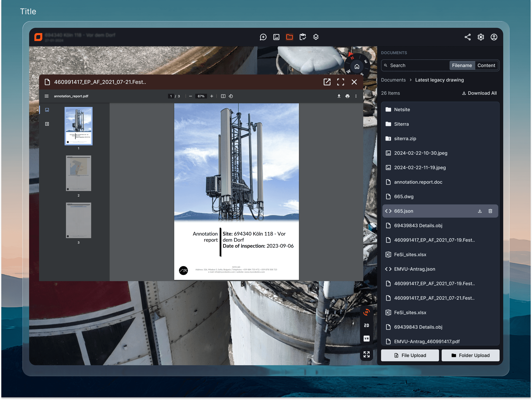Click the File Upload button
This screenshot has width=532, height=400.
tap(410, 355)
